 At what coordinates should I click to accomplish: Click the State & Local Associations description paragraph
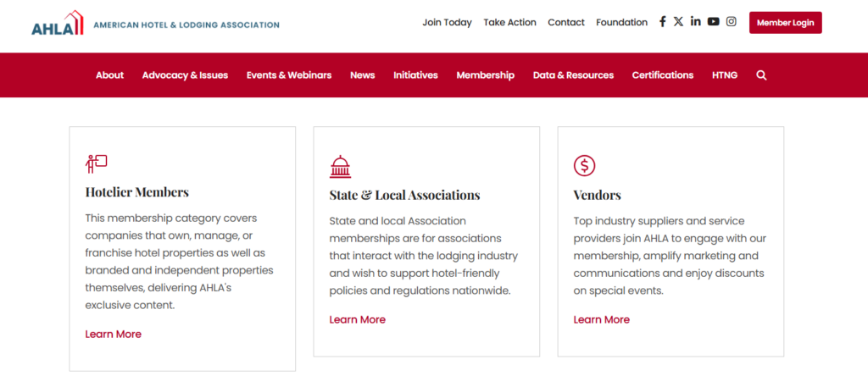424,256
